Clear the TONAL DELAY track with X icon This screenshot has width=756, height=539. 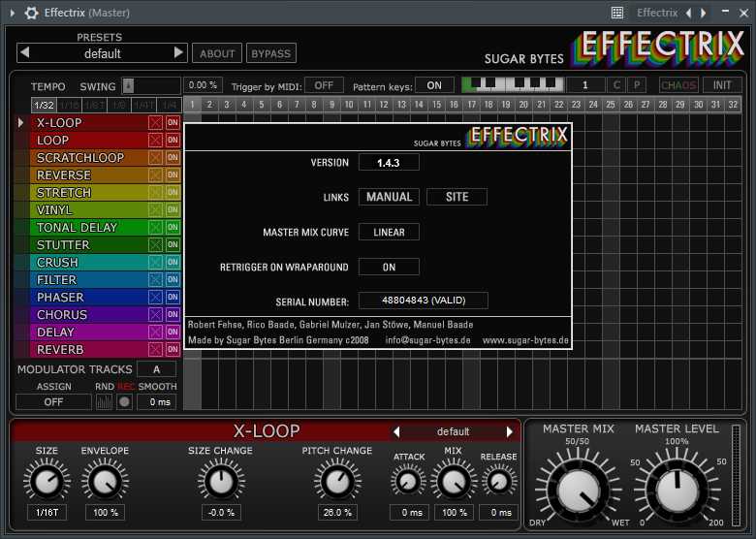tap(155, 227)
